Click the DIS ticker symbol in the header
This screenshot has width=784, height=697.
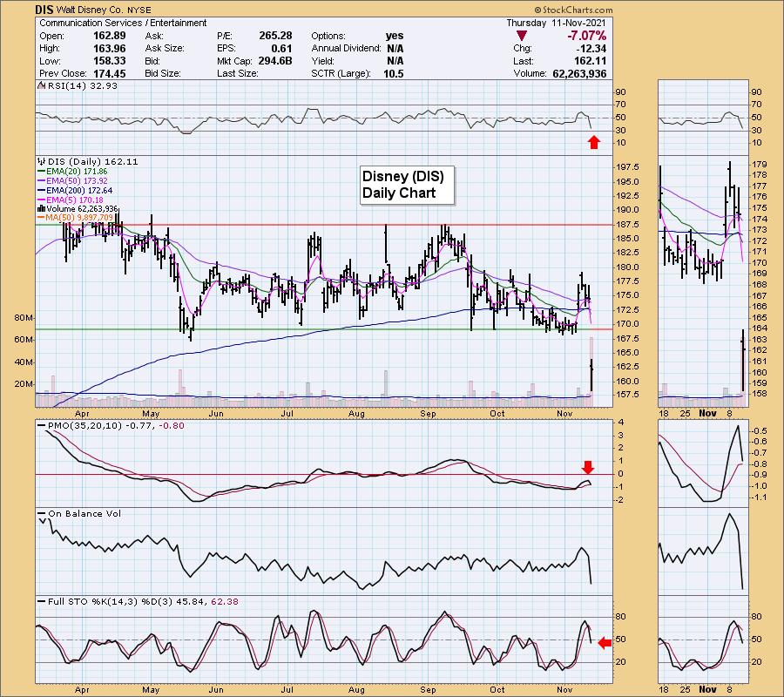tap(44, 10)
